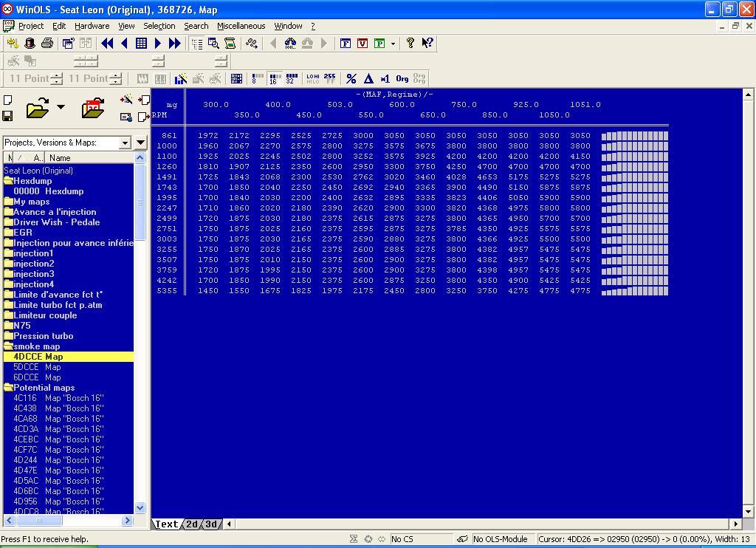Click the blue F window icon
This screenshot has height=548, width=756.
[x=346, y=44]
